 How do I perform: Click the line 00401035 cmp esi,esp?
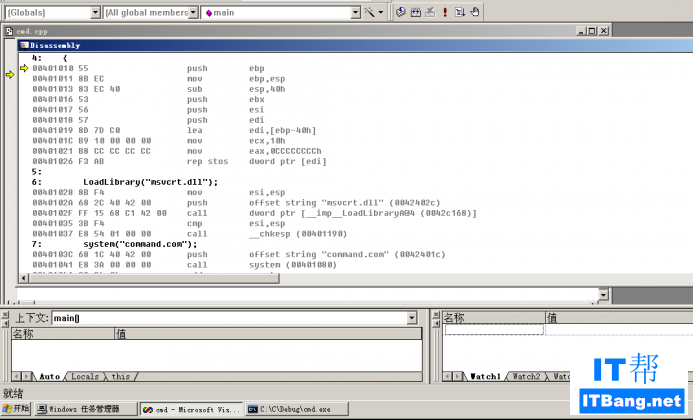click(159, 223)
